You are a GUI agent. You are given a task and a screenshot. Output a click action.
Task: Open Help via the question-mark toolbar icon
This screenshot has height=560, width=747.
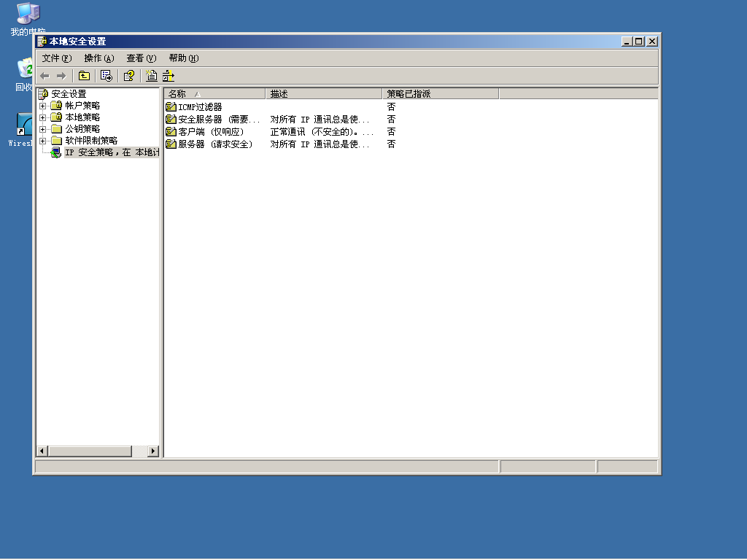(x=129, y=76)
